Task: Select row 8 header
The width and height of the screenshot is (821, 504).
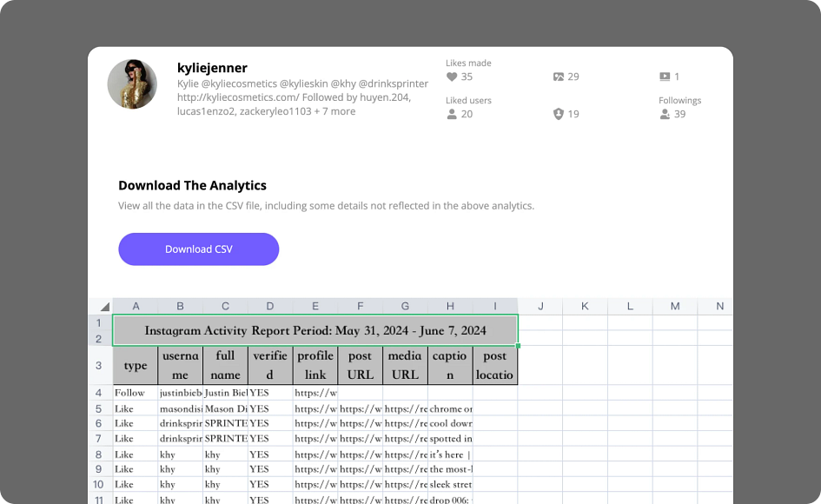Action: click(99, 454)
